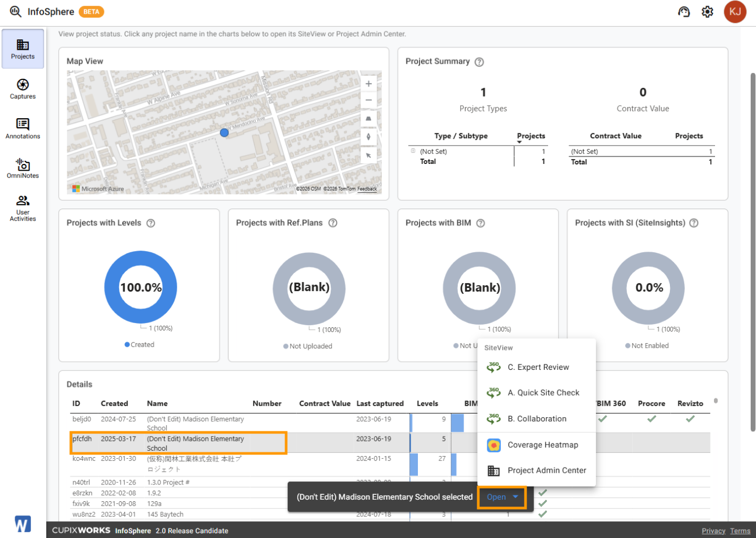756x538 pixels.
Task: Activate the map selection arrow tool
Action: point(369,156)
